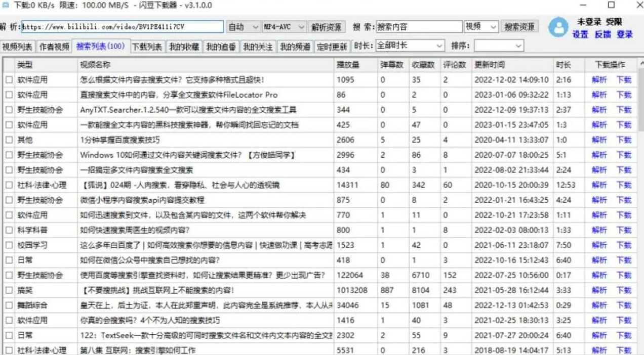Open the 排序 sort dropdown
The image size is (644, 355).
499,46
